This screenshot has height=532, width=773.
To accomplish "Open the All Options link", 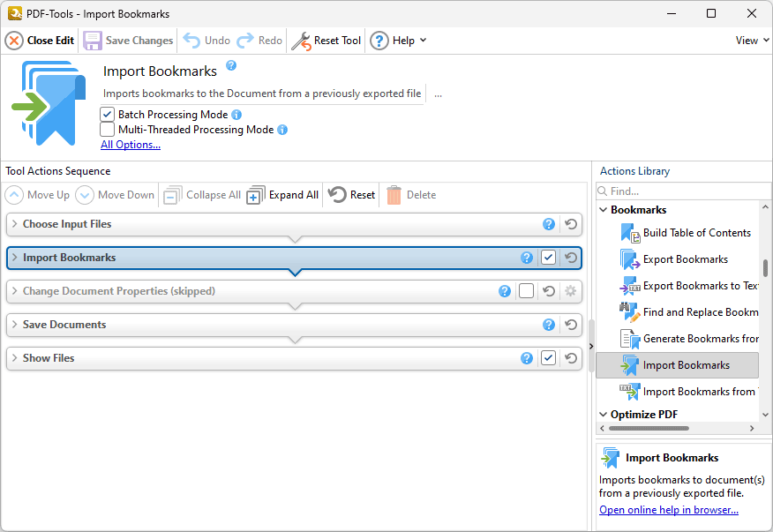I will coord(131,145).
